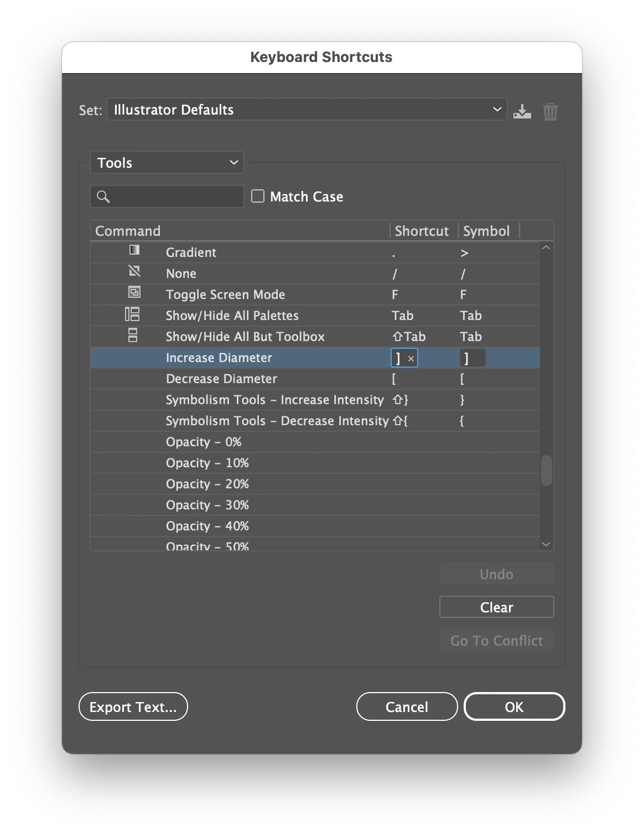This screenshot has width=644, height=836.
Task: Select the Opacity - 10% row
Action: click(315, 463)
